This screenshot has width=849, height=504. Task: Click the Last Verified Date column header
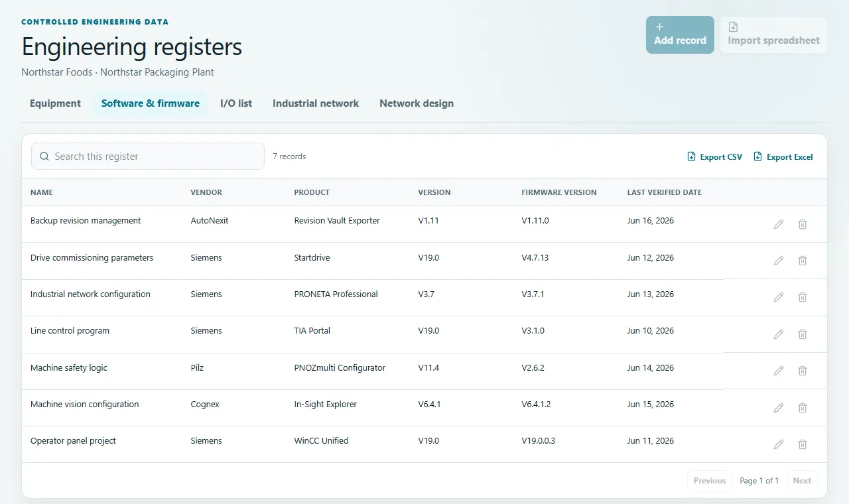664,192
